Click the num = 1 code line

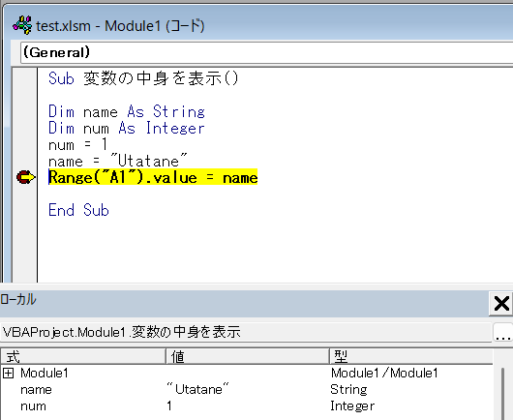77,144
